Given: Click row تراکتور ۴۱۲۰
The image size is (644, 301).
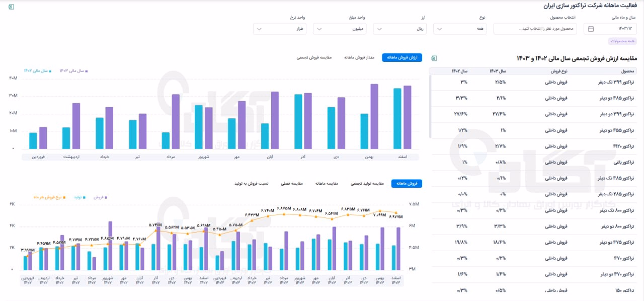Looking at the screenshot, I should pos(534,146).
